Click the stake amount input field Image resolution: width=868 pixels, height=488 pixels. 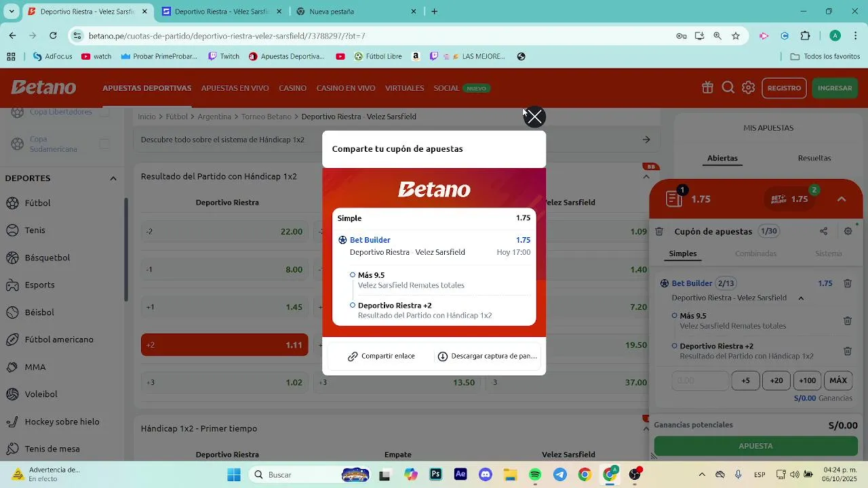(701, 380)
